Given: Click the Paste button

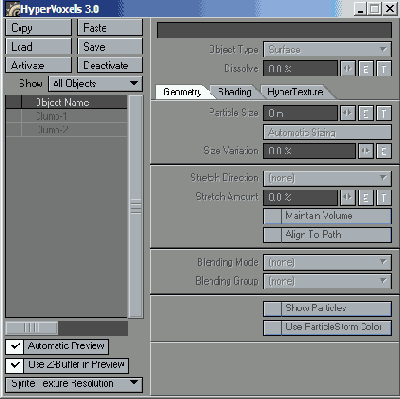Looking at the screenshot, I should click(110, 28).
